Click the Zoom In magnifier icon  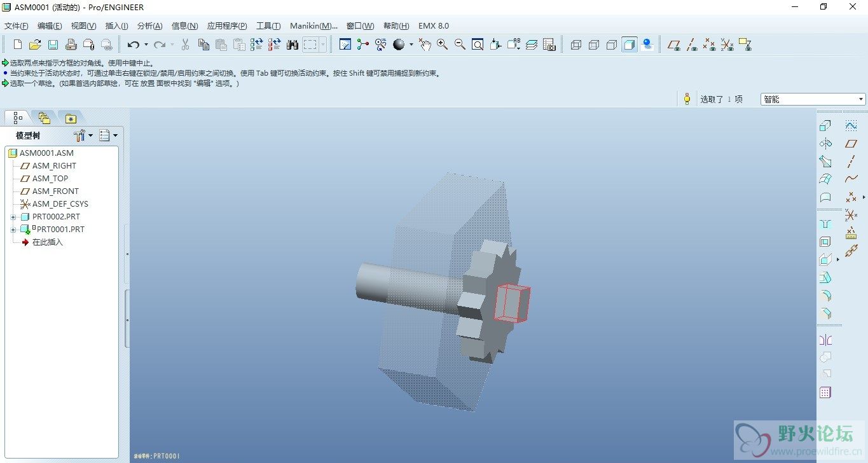(442, 45)
